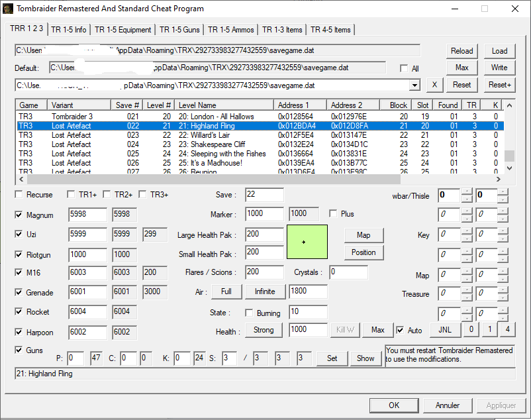Click the Strong health button
The height and width of the screenshot is (420, 531).
click(x=264, y=331)
